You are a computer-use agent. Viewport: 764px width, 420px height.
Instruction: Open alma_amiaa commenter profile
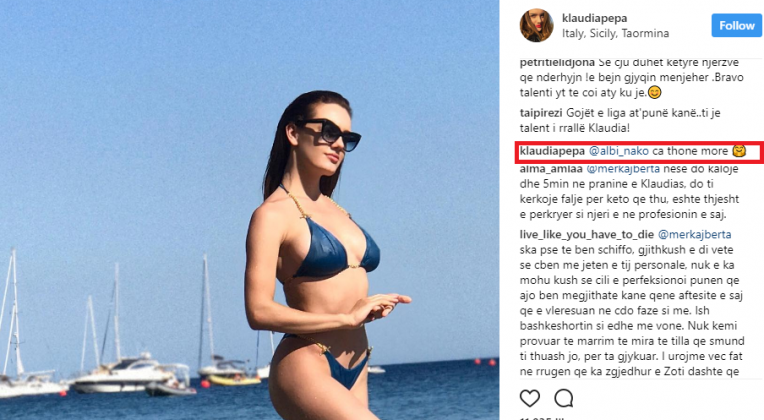(x=551, y=169)
